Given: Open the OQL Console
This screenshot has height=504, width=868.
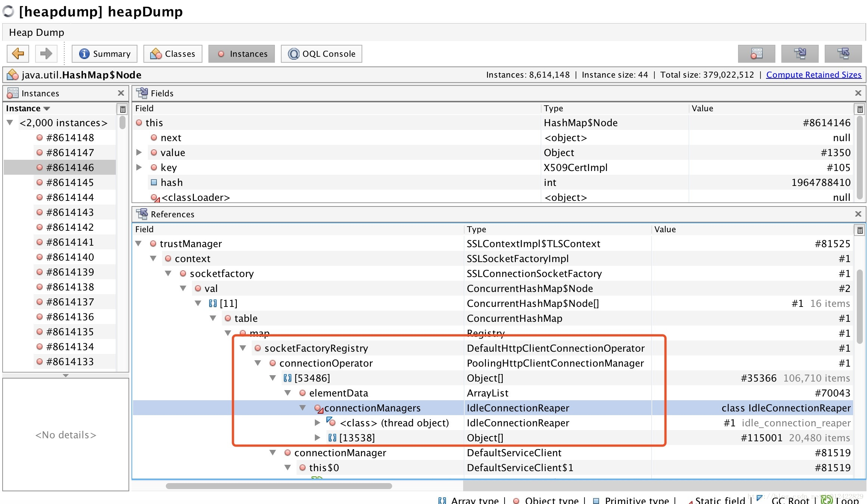Looking at the screenshot, I should (321, 54).
